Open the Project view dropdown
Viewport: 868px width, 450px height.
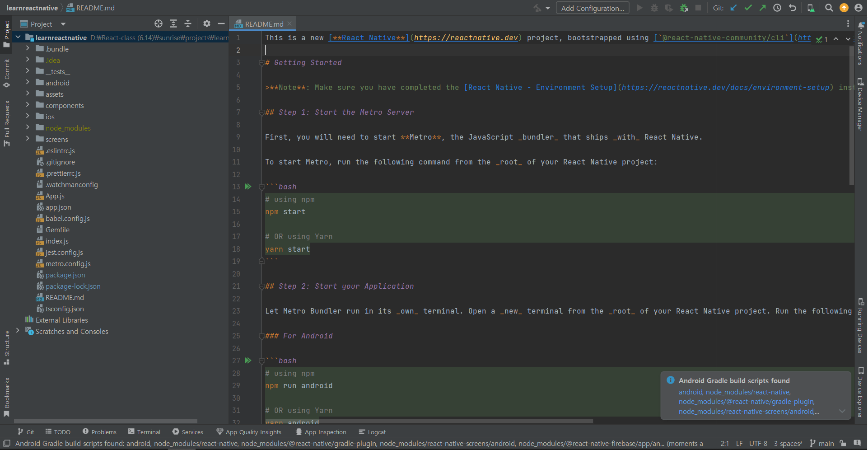coord(63,24)
